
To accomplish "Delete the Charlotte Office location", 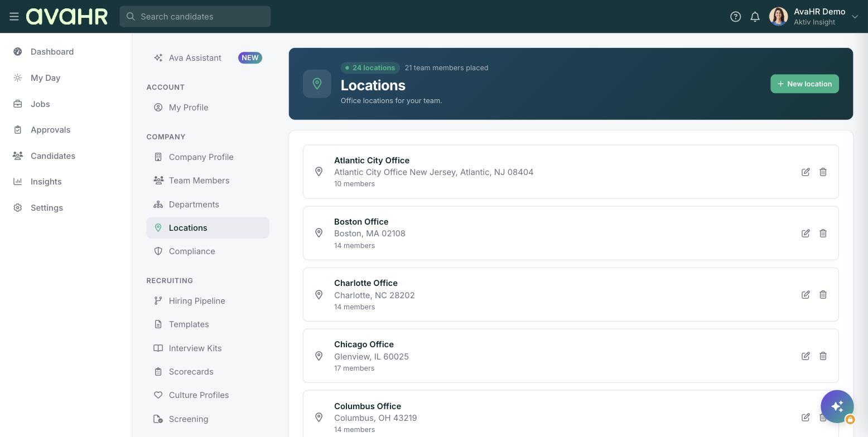I will pos(823,295).
